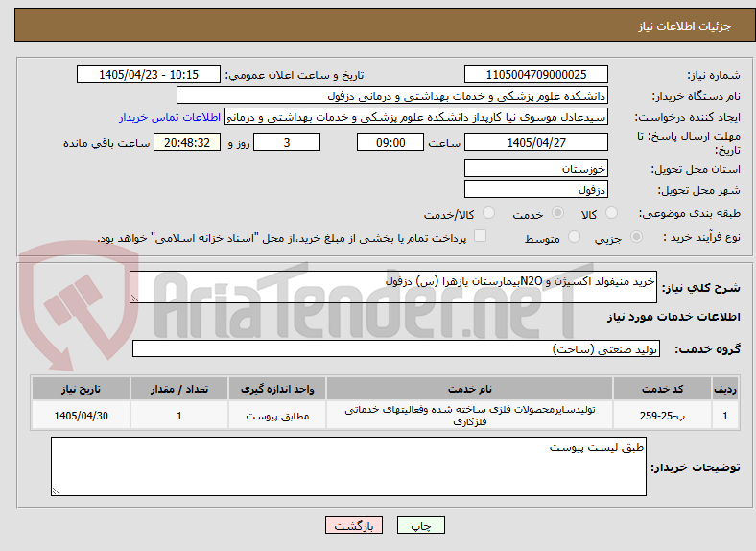This screenshot has height=551, width=756.
Task: Click the deadline date field 1405/04/27
Action: 535,142
